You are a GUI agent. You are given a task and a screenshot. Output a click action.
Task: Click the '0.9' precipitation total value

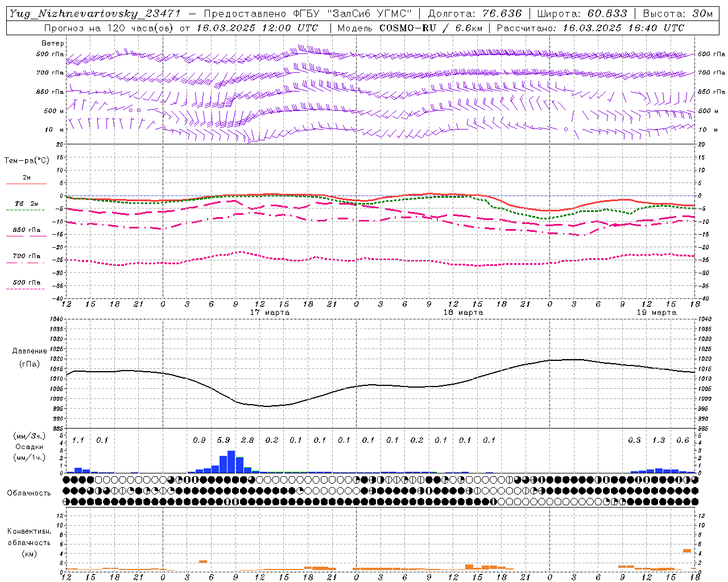point(199,440)
